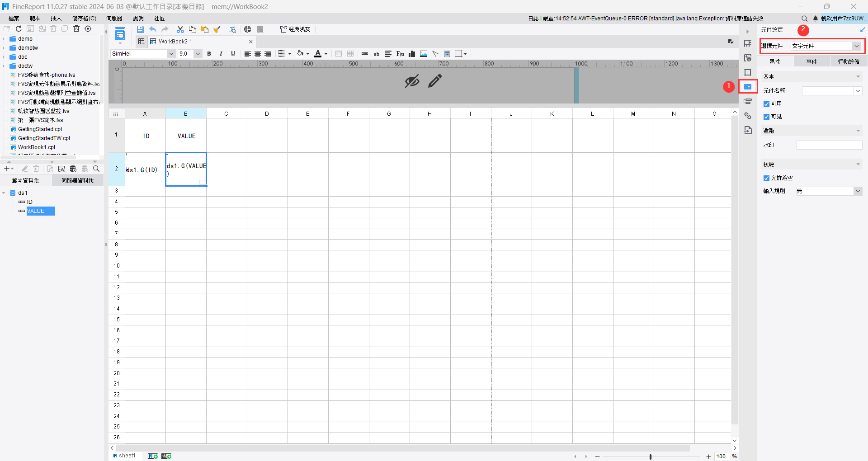Select the ID field under ds1
868x461 pixels.
(x=30, y=202)
